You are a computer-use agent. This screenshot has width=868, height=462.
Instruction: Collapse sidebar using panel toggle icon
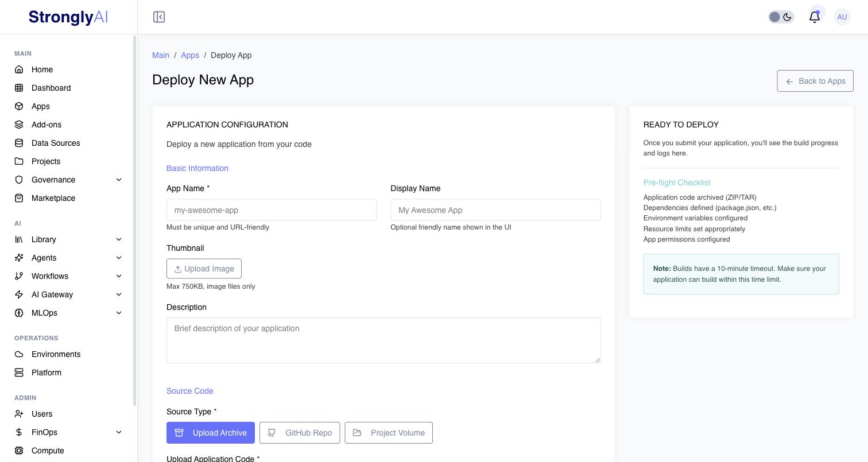tap(159, 17)
